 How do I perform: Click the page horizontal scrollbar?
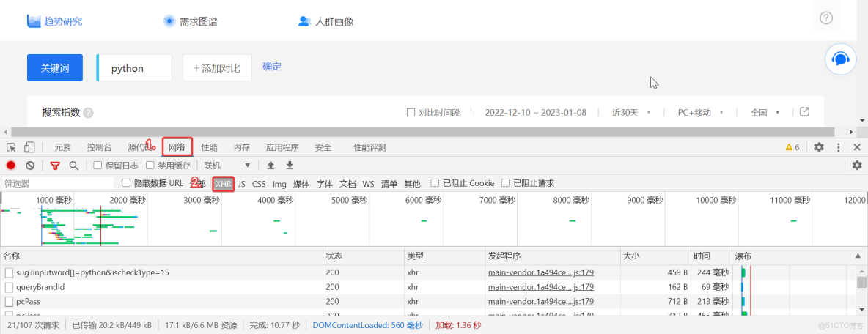click(x=422, y=132)
